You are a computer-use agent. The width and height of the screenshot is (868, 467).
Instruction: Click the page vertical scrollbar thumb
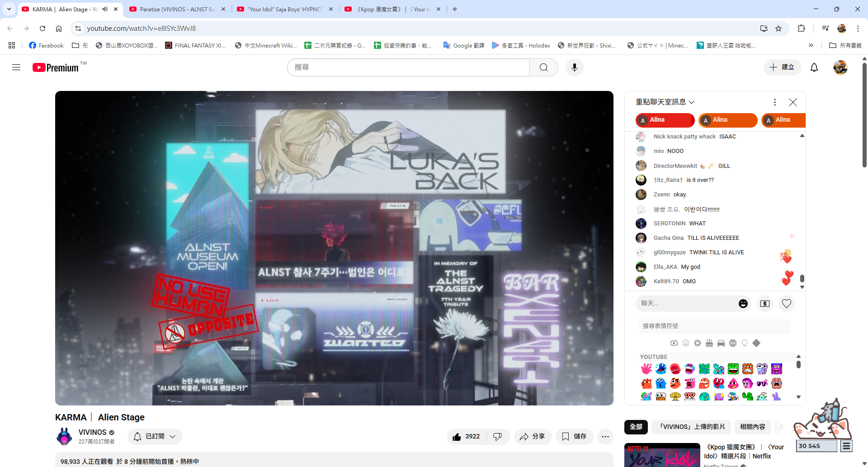864,115
